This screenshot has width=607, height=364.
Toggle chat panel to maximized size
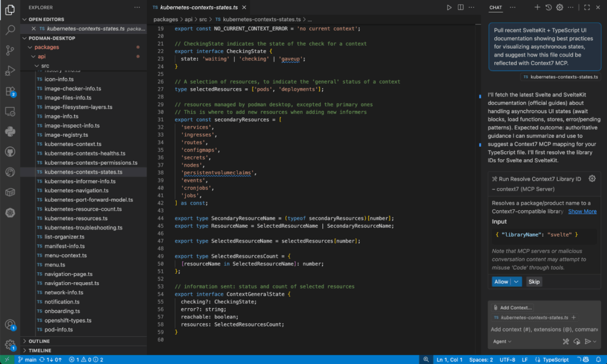[587, 7]
